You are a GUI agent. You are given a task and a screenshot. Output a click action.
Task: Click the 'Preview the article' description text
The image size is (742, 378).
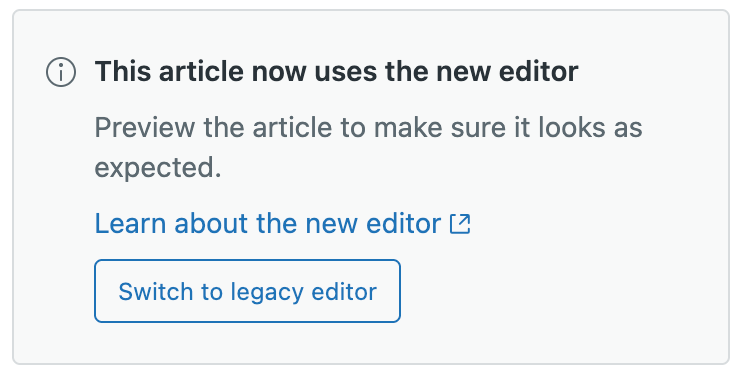[x=369, y=147]
